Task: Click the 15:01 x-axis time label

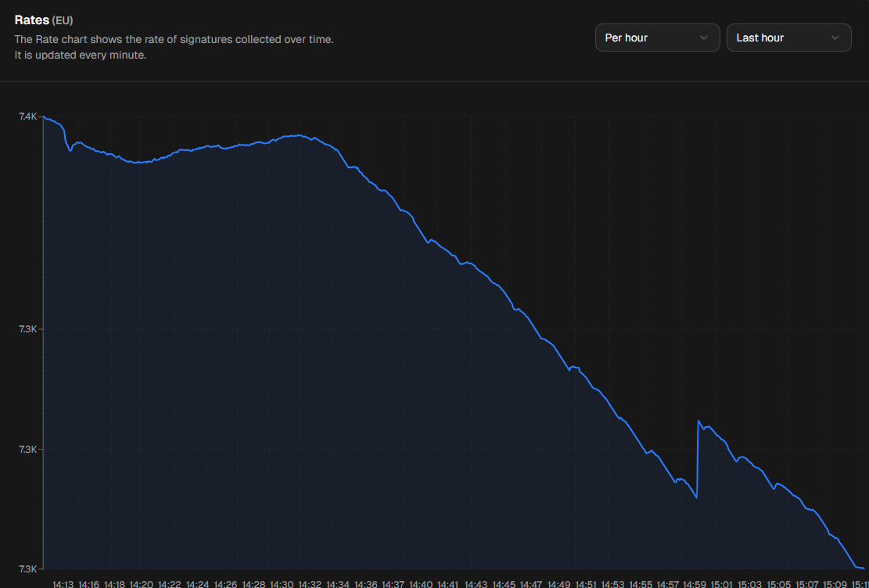Action: [722, 584]
